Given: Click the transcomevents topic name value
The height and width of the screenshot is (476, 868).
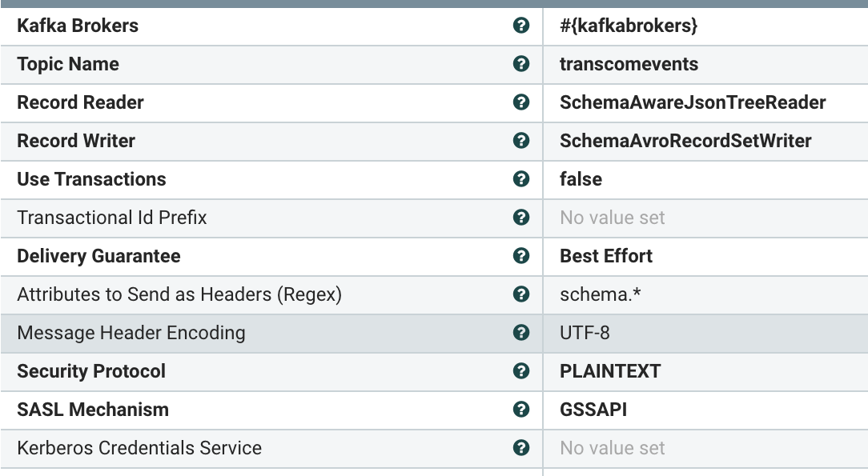Looking at the screenshot, I should [x=629, y=64].
